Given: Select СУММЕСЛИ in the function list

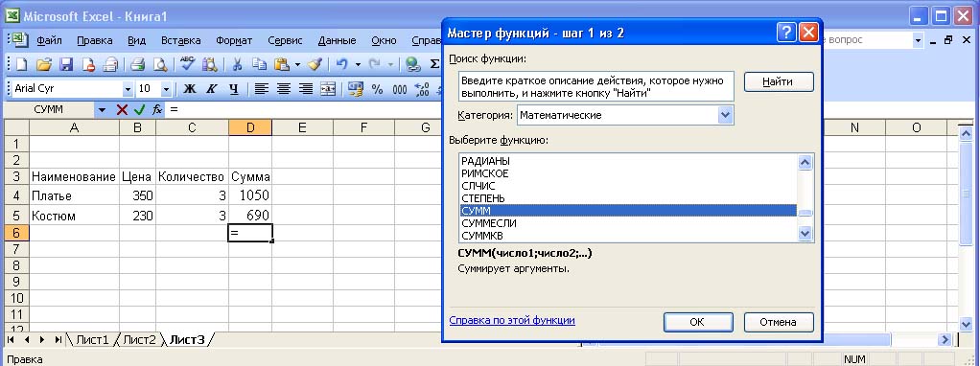Looking at the screenshot, I should [x=627, y=223].
